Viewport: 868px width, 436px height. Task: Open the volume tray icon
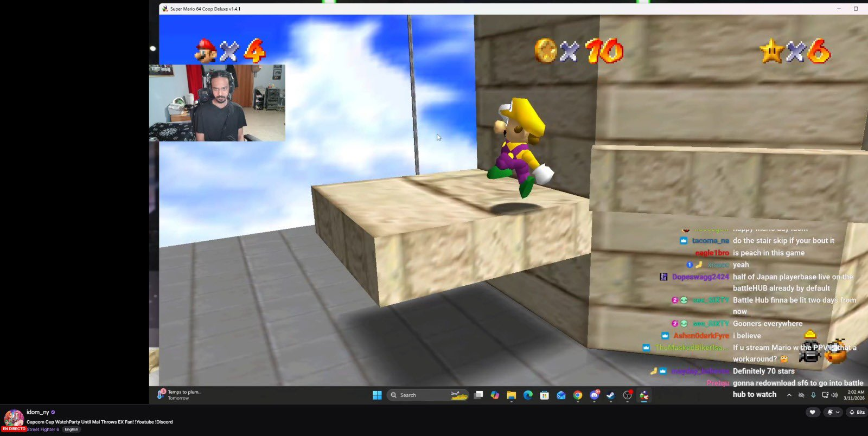coord(834,395)
